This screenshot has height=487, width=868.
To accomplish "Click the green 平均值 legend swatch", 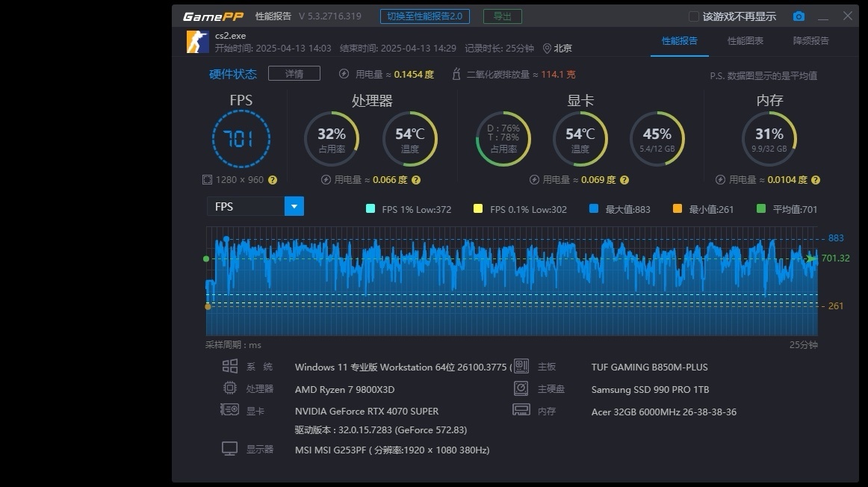I will pyautogui.click(x=760, y=208).
